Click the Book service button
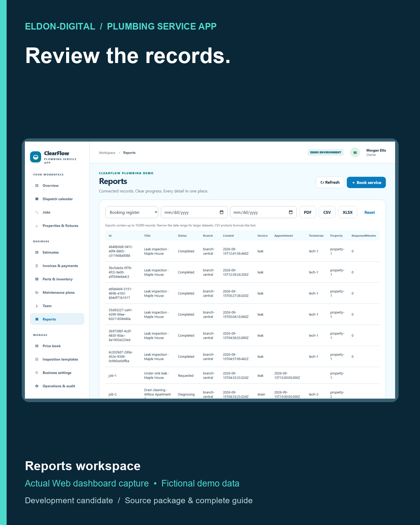Screen dimensions: 420x525 366,182
